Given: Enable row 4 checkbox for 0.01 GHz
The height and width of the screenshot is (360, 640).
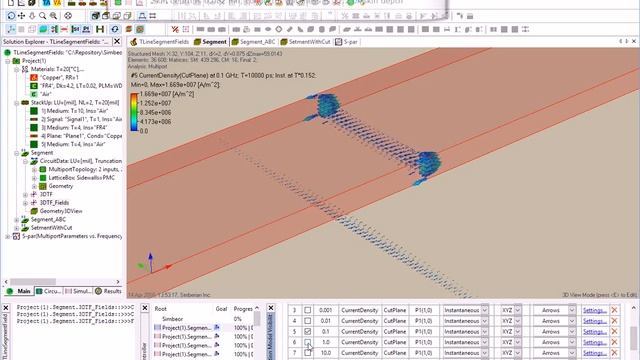Looking at the screenshot, I should (307, 321).
